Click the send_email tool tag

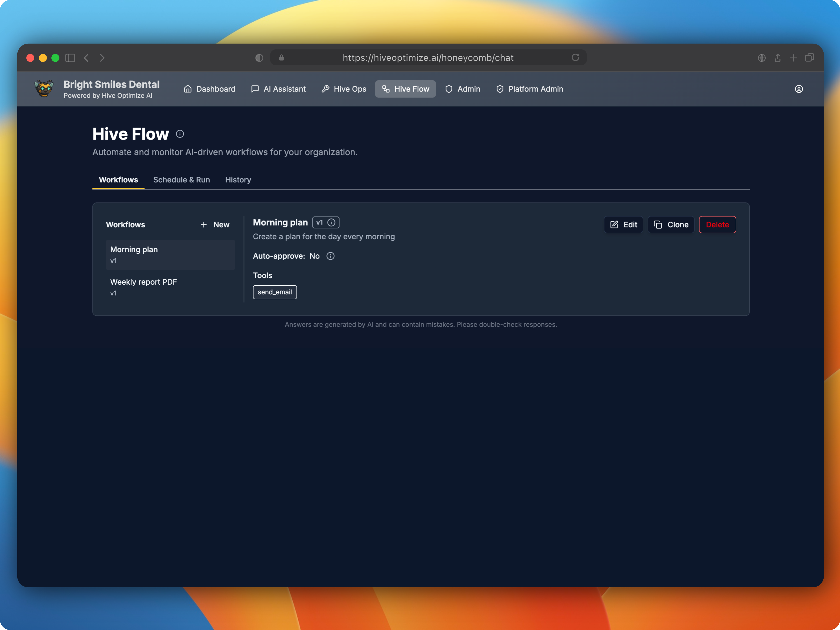pyautogui.click(x=275, y=292)
